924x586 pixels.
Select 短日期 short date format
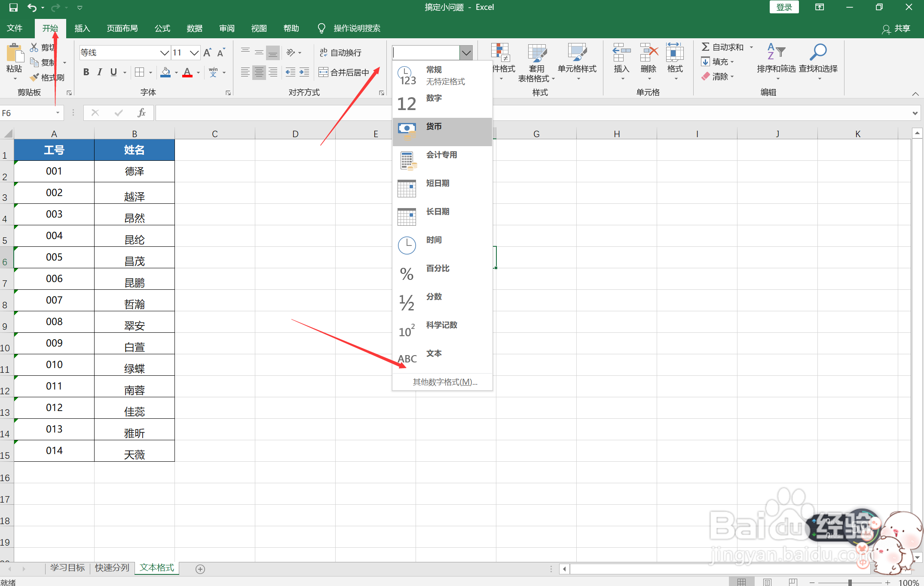point(442,189)
